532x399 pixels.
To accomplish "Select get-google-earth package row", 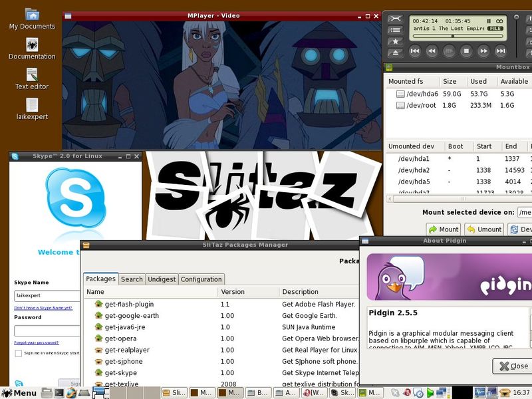I will pyautogui.click(x=221, y=315).
